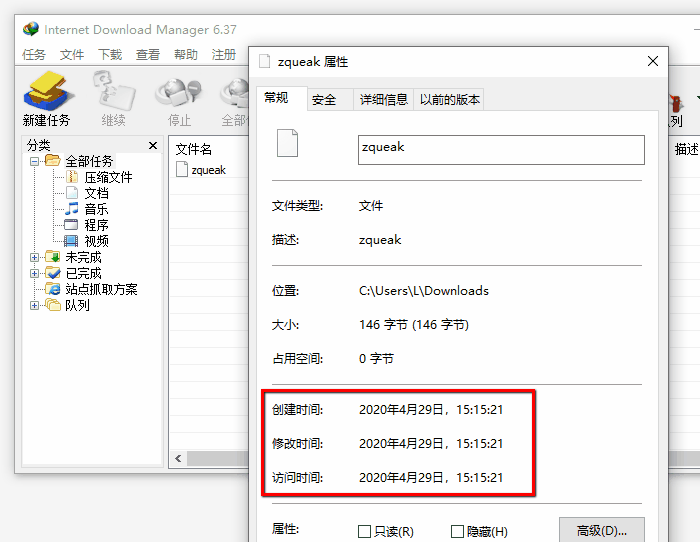
Task: Expand the 已完成 tree node
Action: coord(34,273)
